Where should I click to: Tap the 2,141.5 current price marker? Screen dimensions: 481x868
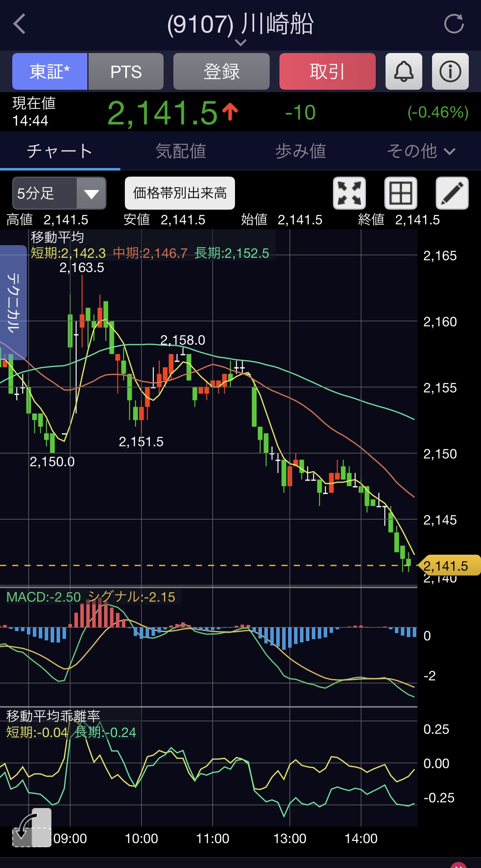(x=449, y=565)
